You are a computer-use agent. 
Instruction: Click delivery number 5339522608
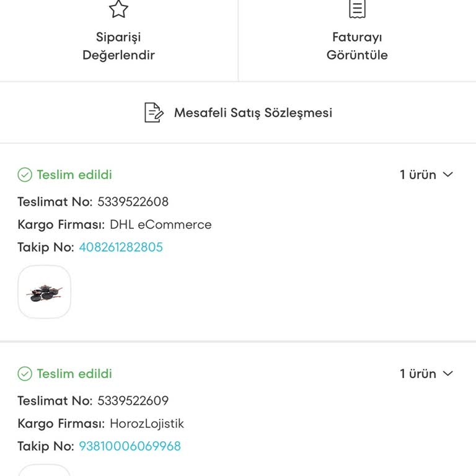133,201
